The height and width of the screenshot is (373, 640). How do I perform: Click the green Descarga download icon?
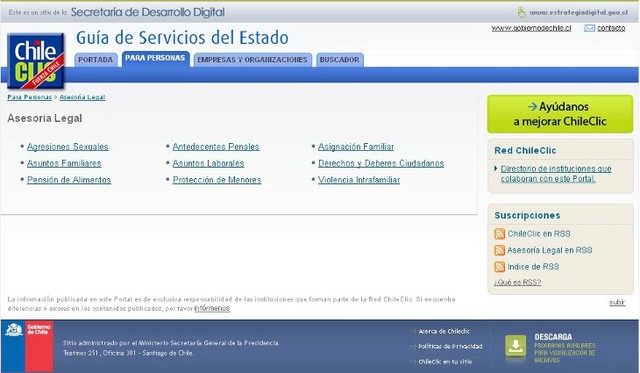click(516, 346)
